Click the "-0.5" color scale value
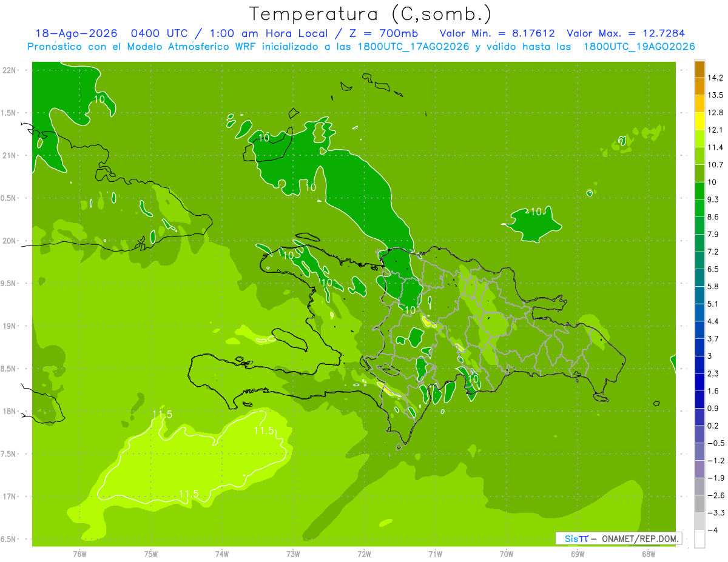 coord(716,443)
